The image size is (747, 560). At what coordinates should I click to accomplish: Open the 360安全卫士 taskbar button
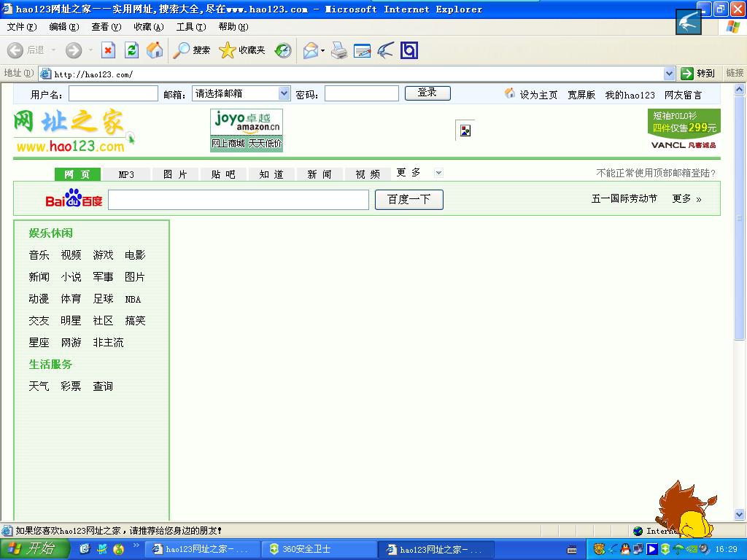click(320, 549)
